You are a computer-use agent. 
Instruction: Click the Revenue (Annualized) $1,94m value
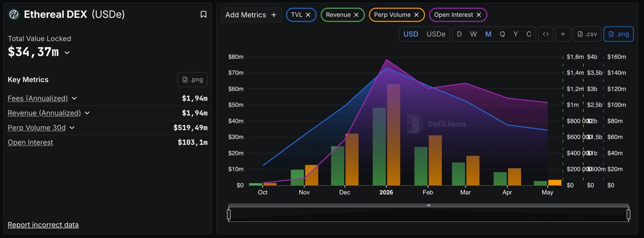coord(195,113)
